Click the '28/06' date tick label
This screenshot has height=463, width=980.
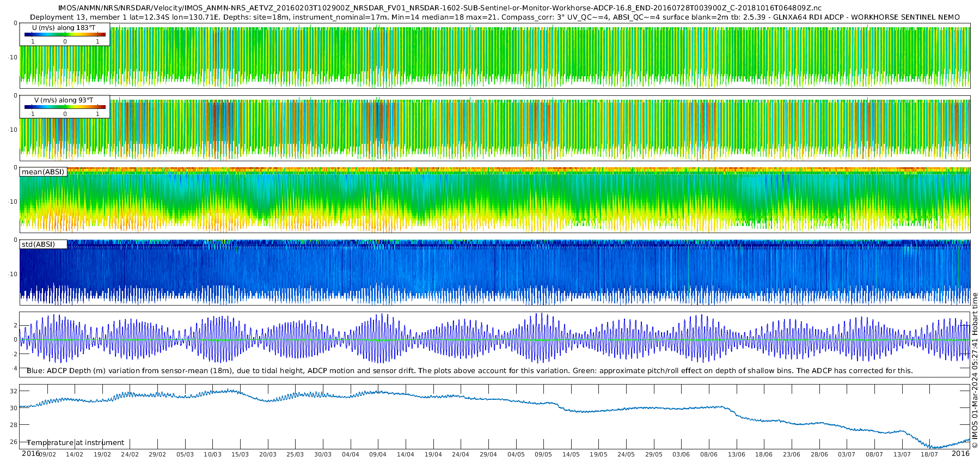819,455
